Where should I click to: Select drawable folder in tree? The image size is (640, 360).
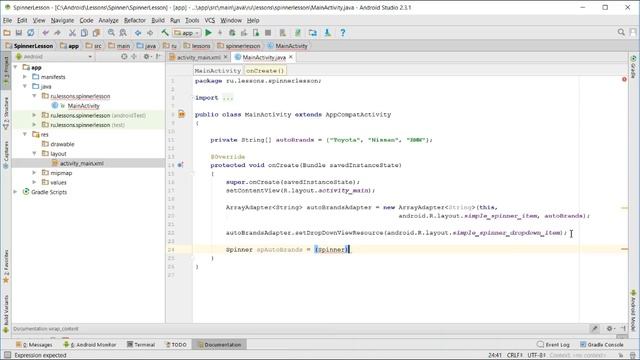pyautogui.click(x=62, y=144)
